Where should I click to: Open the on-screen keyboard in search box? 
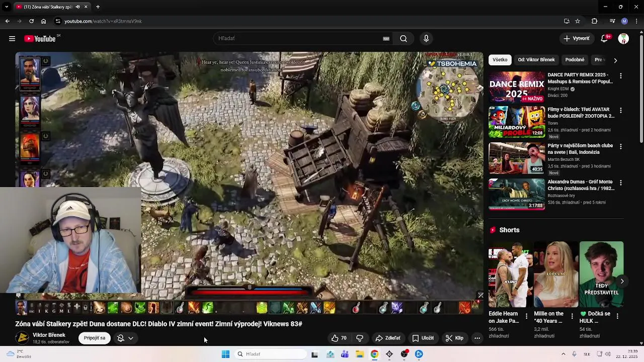(x=386, y=39)
